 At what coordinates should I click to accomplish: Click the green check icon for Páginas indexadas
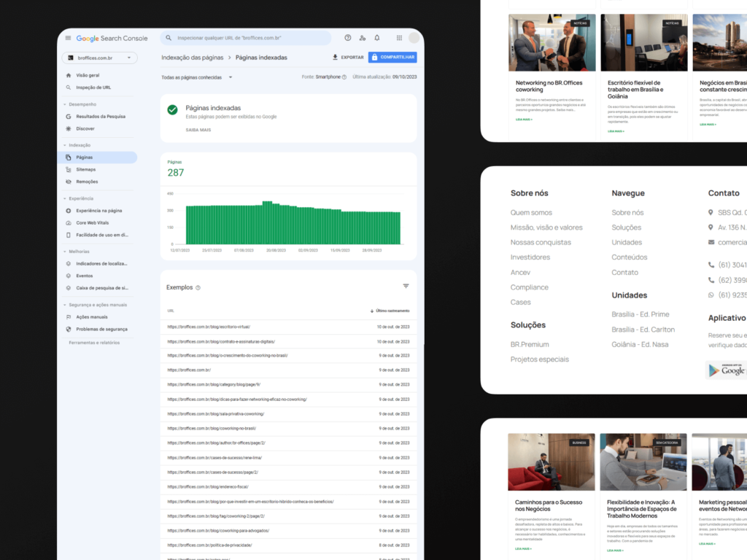click(172, 110)
